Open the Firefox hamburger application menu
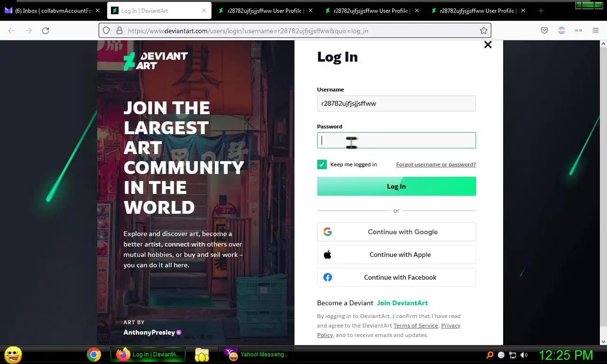The height and width of the screenshot is (364, 607). tap(596, 30)
